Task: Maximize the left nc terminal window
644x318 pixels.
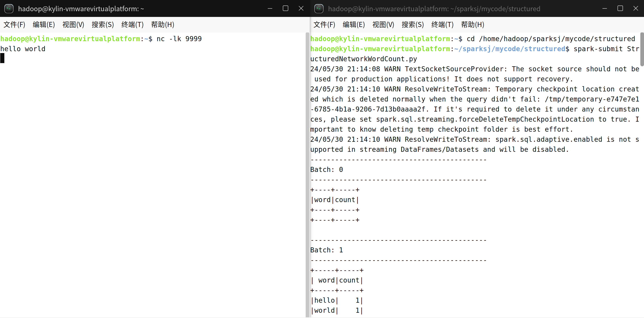Action: [285, 8]
